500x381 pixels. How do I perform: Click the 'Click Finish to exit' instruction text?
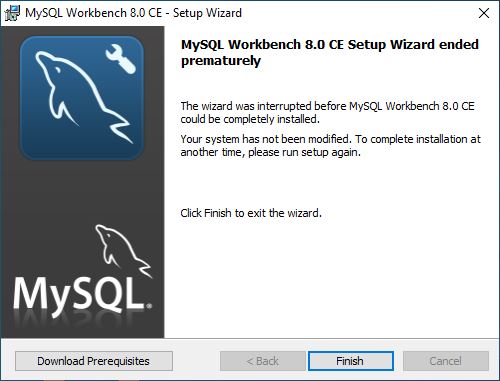point(251,213)
